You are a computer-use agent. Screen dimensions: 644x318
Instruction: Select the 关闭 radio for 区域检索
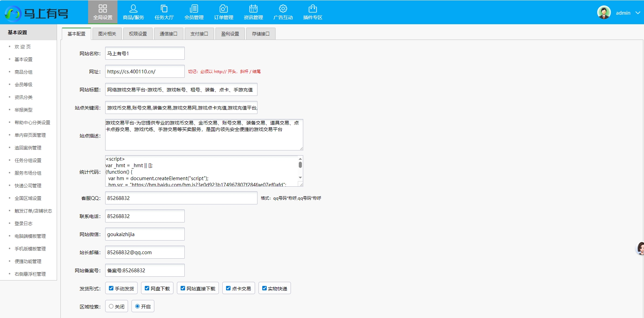point(111,306)
